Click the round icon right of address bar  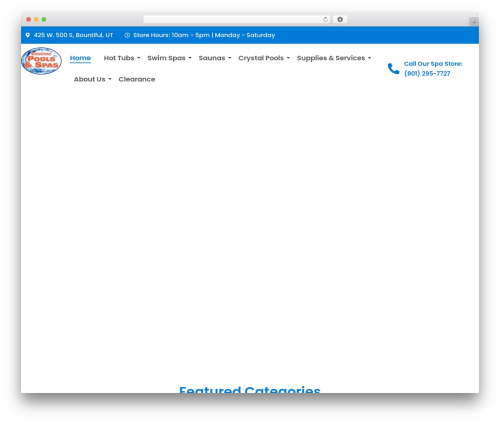340,20
